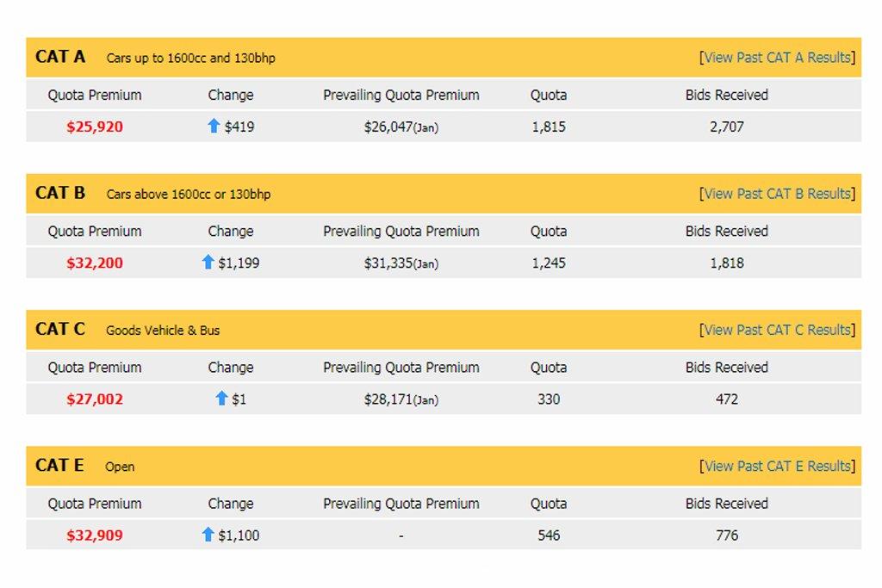Open the View Past CAT A Results link
This screenshot has height=588, width=882.
(777, 58)
